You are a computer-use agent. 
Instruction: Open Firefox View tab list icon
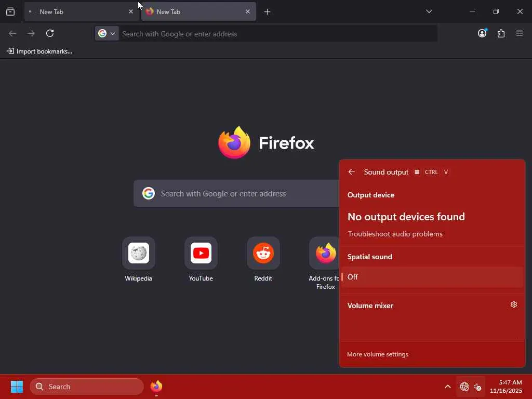coord(10,11)
